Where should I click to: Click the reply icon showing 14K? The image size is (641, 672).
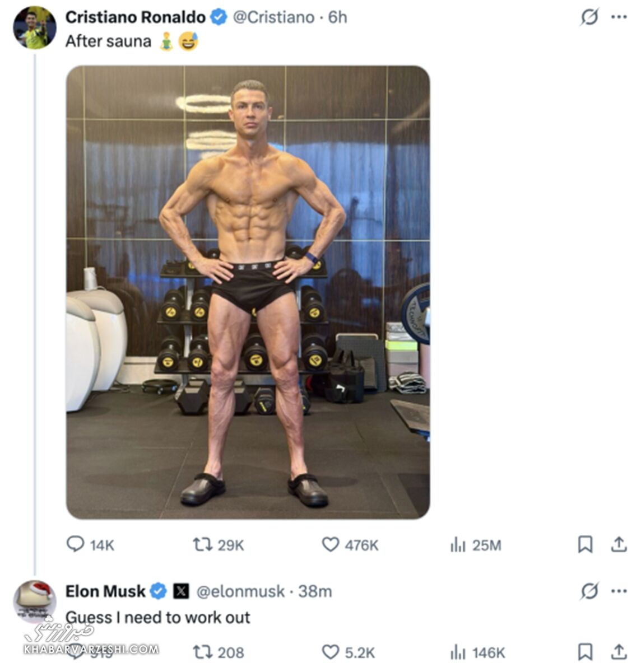point(75,544)
